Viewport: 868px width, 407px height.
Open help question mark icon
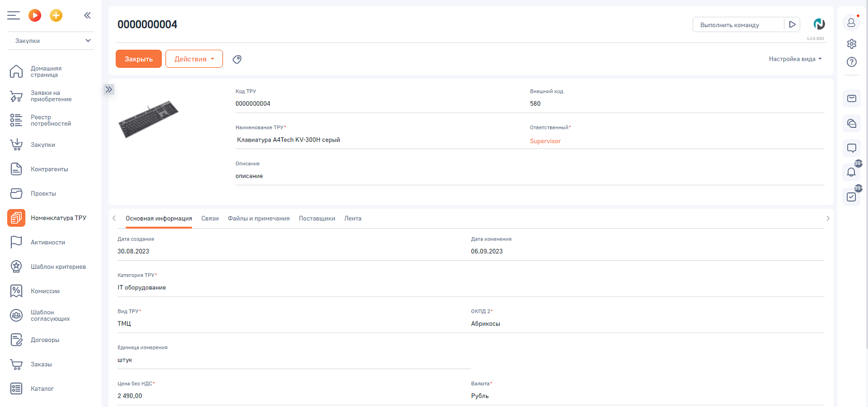click(x=852, y=62)
